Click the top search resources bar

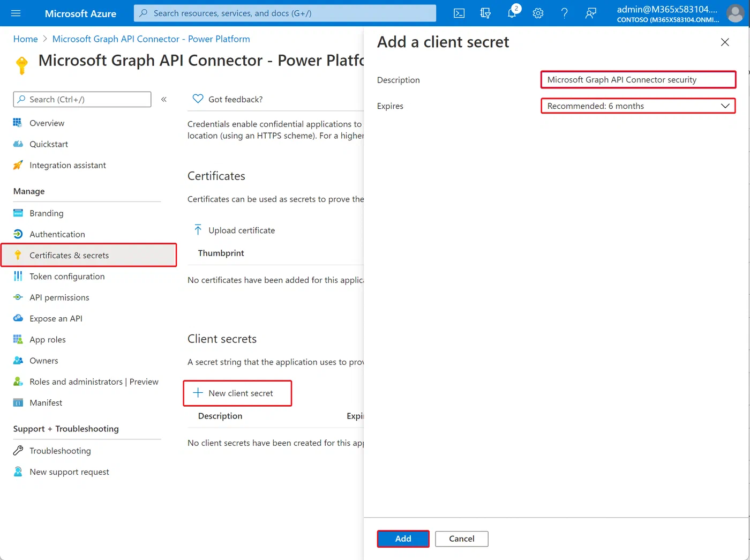coord(285,13)
